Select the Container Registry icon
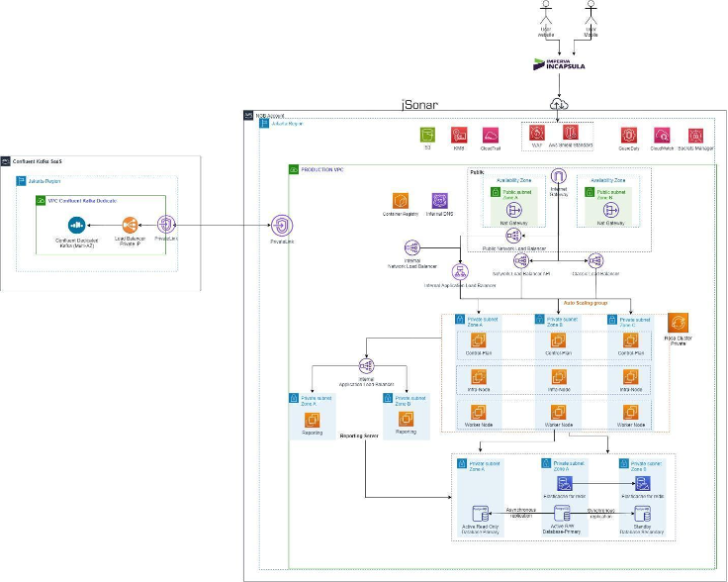 tap(402, 200)
